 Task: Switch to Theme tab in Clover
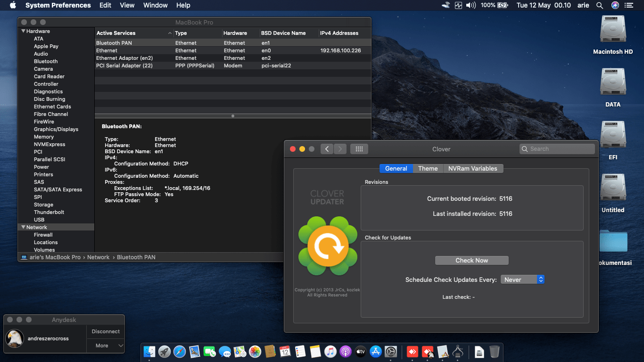coord(428,168)
